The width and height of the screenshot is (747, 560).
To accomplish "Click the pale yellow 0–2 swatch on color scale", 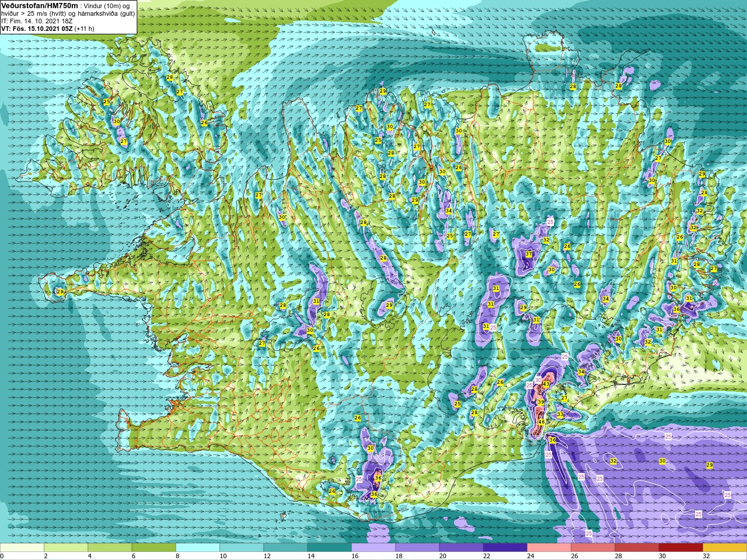I will 22,548.
